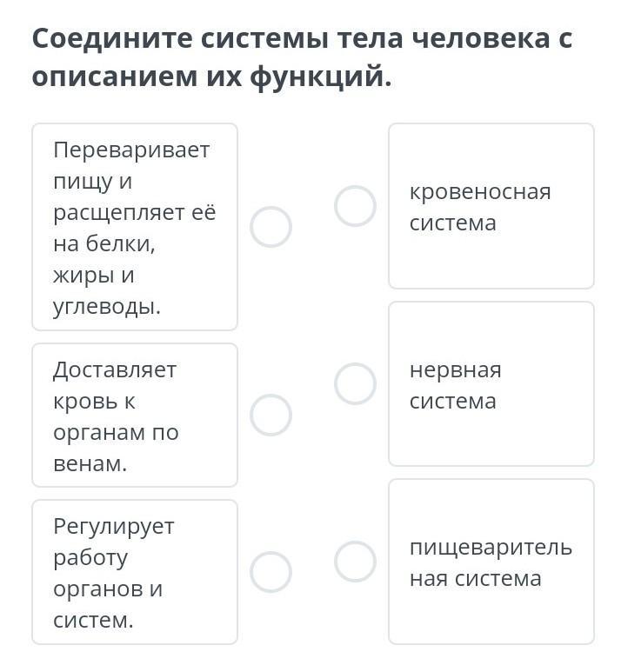
Task: Select the connector circle next to 'Доставляет кровь'
Action: pos(270,416)
